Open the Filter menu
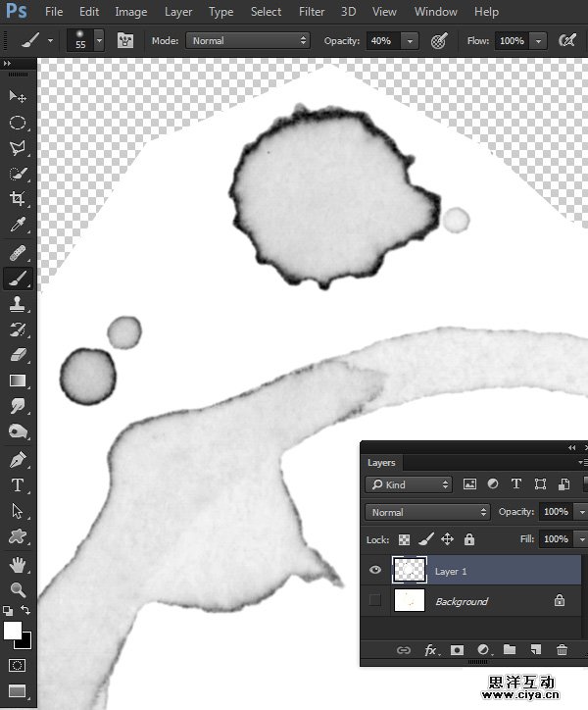This screenshot has height=710, width=588. 312,12
